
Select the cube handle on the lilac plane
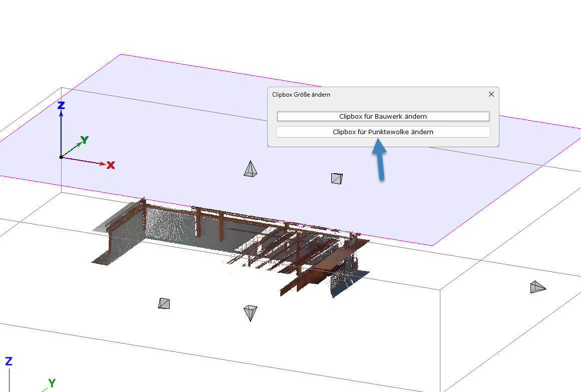coord(337,178)
